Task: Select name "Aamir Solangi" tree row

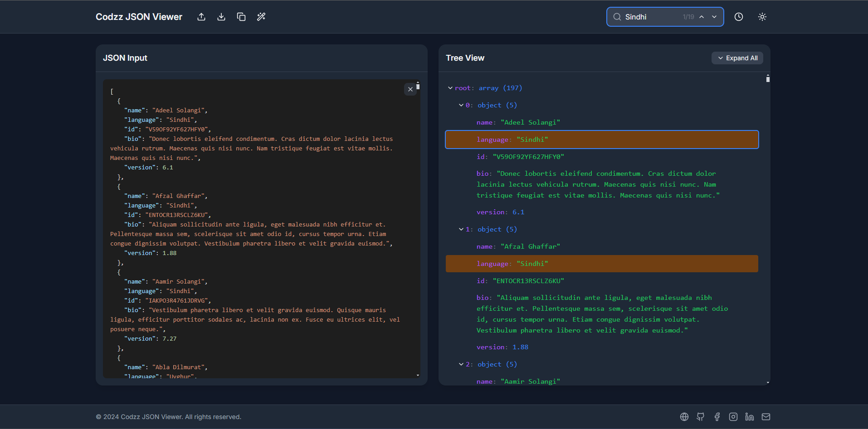Action: 602,381
